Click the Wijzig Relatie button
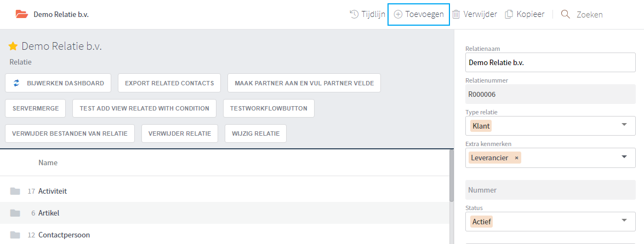644x244 pixels. (255, 133)
